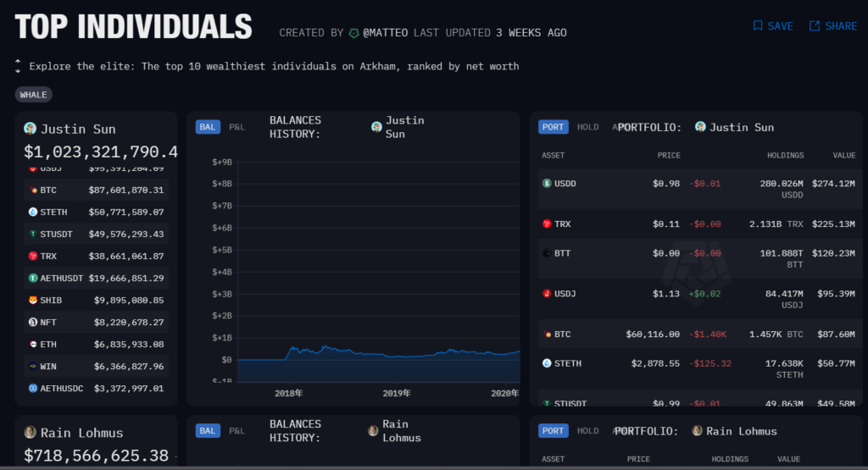
Task: Click the 2.131B TRX holdings cell
Action: click(x=776, y=224)
